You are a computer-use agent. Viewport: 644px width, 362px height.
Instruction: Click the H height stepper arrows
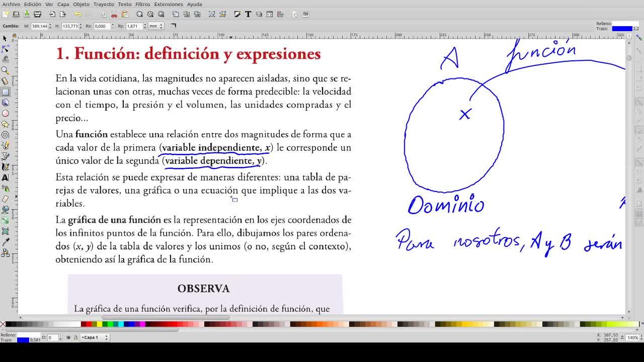coord(80,26)
